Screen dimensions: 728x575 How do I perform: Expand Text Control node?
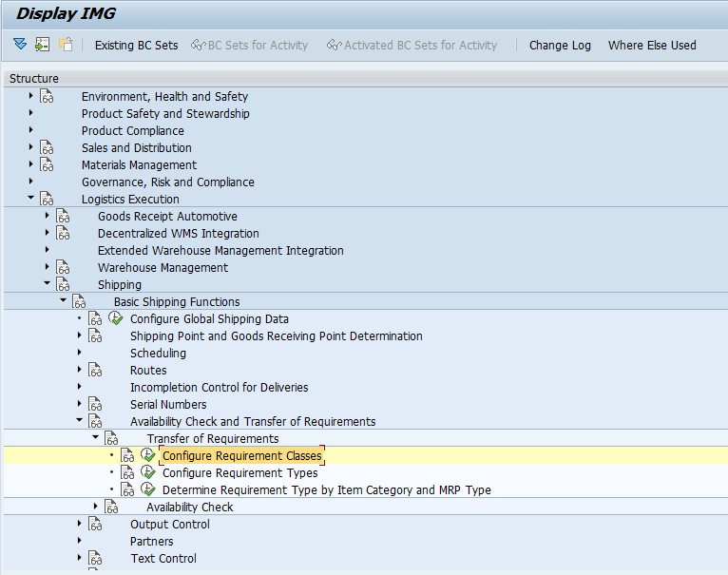(x=80, y=558)
